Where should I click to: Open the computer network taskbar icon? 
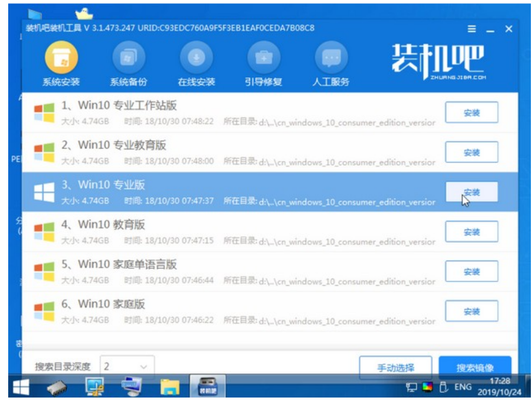(x=132, y=387)
